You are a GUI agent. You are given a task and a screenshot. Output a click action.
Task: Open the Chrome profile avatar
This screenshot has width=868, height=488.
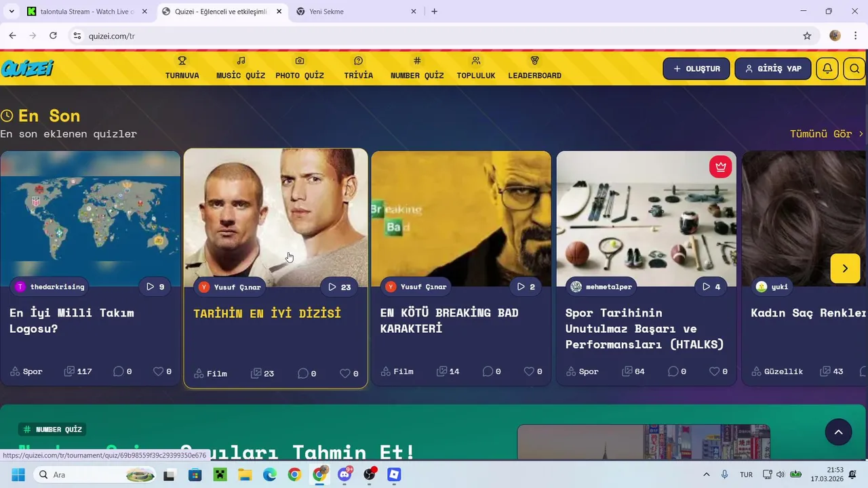tap(835, 35)
